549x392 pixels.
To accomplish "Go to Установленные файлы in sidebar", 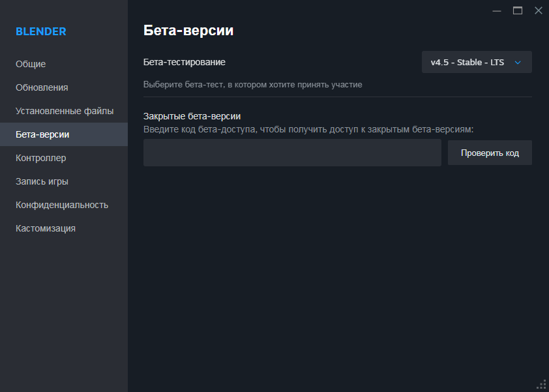I will (x=65, y=111).
